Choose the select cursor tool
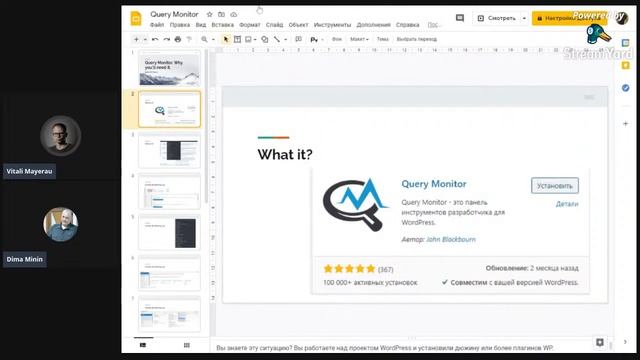The image size is (640, 360). pyautogui.click(x=226, y=40)
